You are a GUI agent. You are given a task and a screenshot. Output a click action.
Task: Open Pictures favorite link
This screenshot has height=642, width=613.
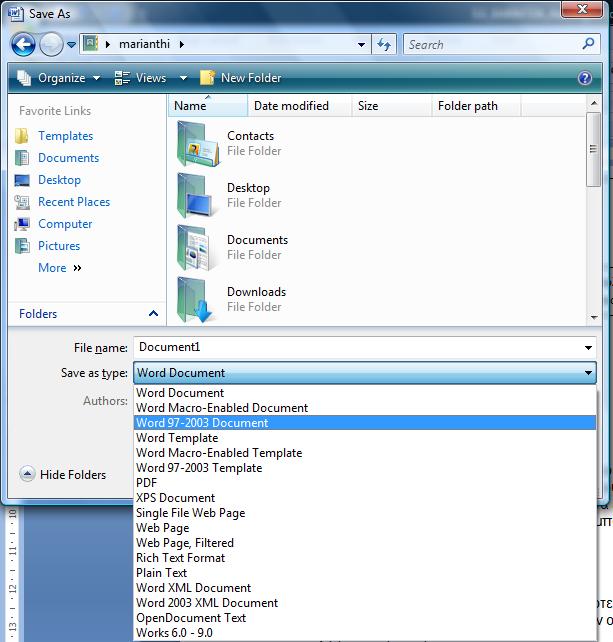59,246
